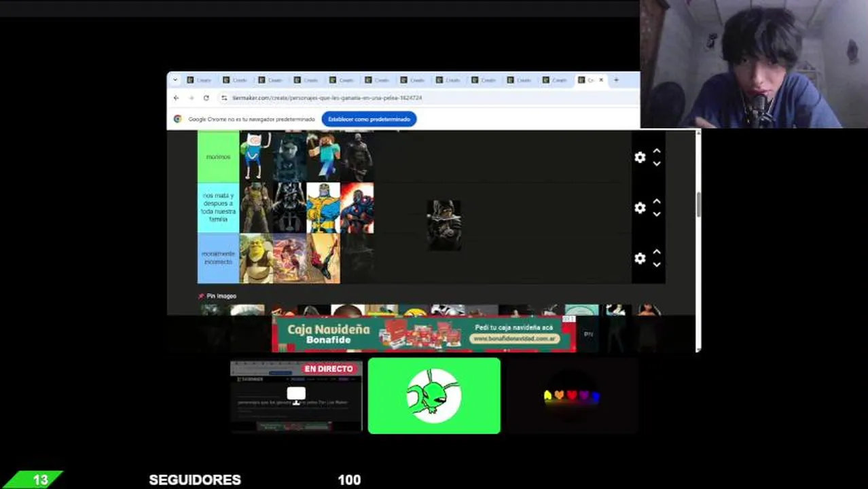Click the Minecraft Steve image in morimos
This screenshot has width=868, height=489.
[x=323, y=157]
